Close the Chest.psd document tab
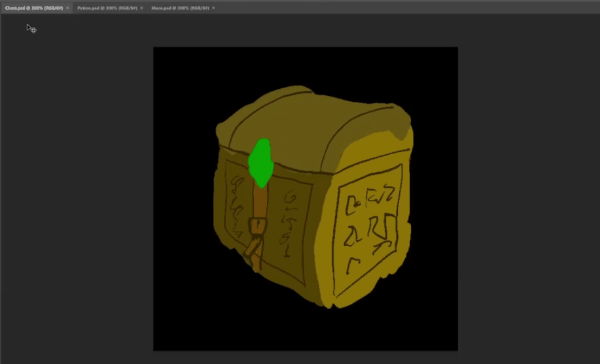Viewport: 600px width, 364px height. (68, 8)
